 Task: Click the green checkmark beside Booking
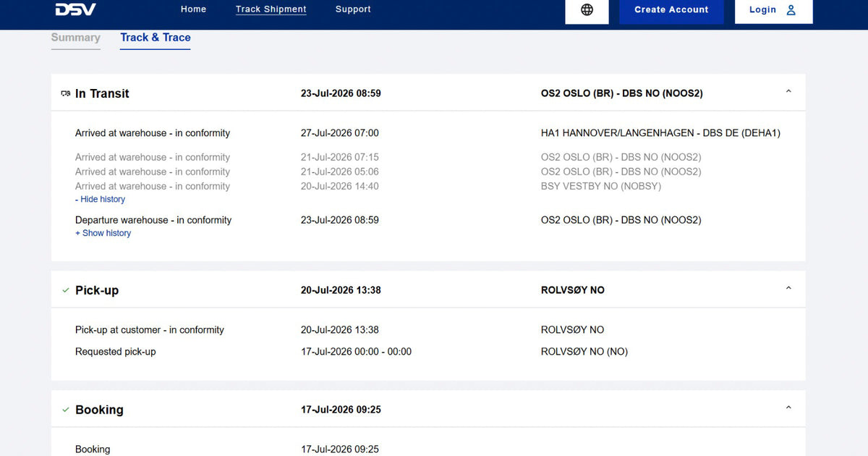[x=66, y=410]
